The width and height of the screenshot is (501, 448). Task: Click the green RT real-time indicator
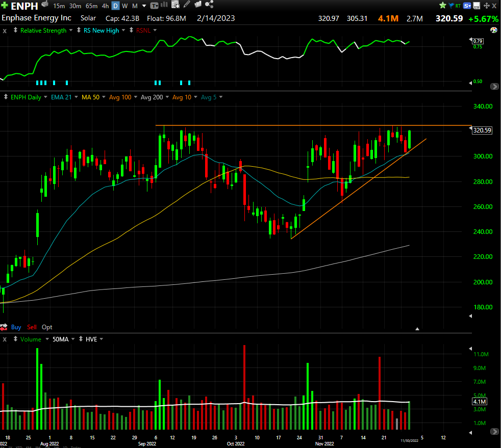(458, 6)
